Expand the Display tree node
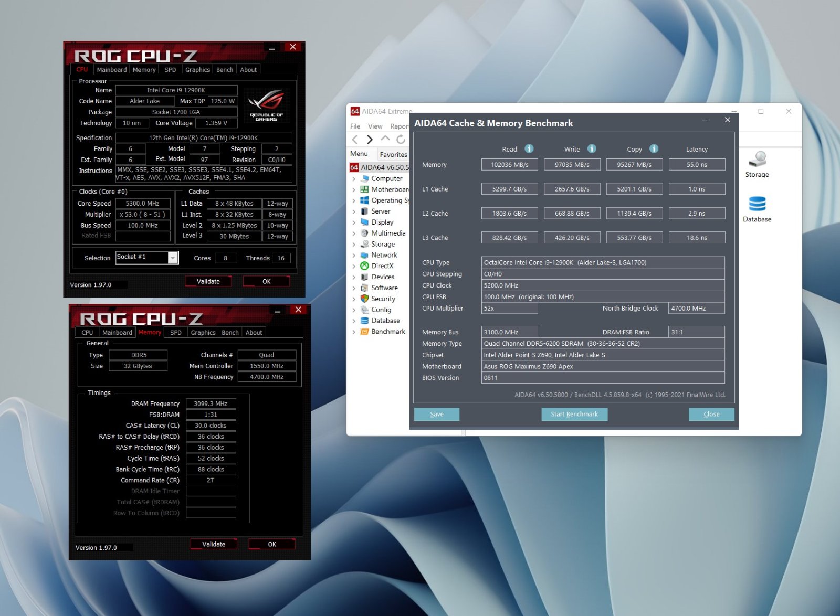840x616 pixels. [354, 222]
